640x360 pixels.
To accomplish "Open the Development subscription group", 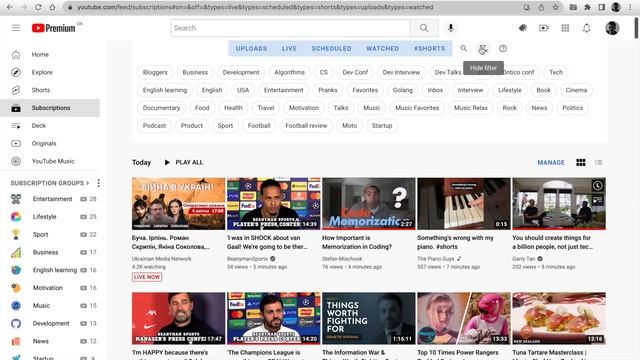I will (x=50, y=323).
